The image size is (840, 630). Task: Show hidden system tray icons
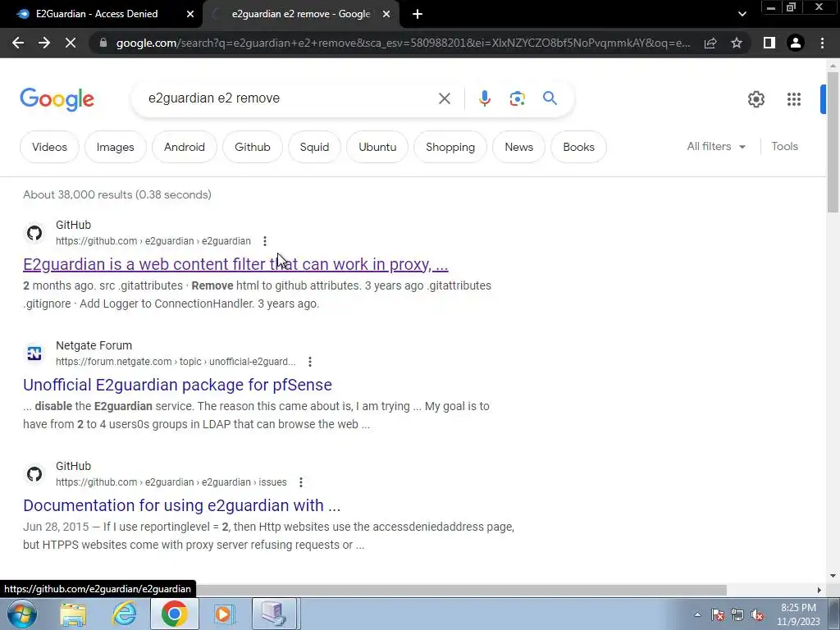pyautogui.click(x=697, y=614)
